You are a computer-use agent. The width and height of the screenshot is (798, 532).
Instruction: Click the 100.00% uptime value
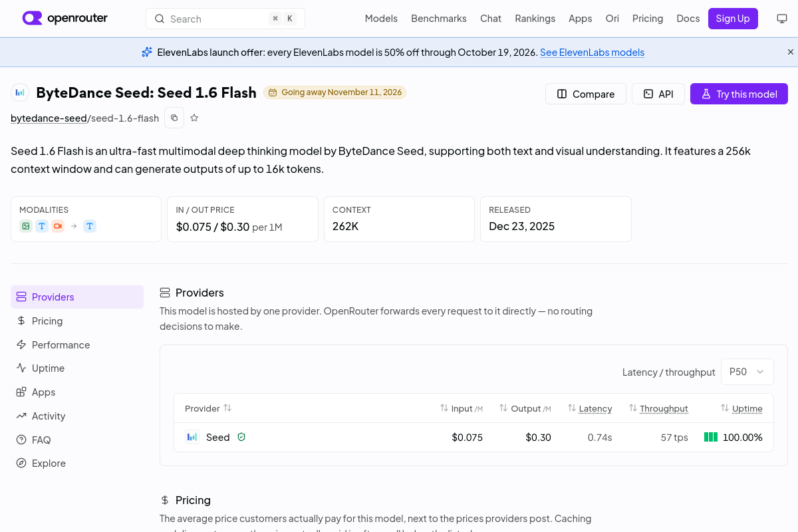(743, 437)
